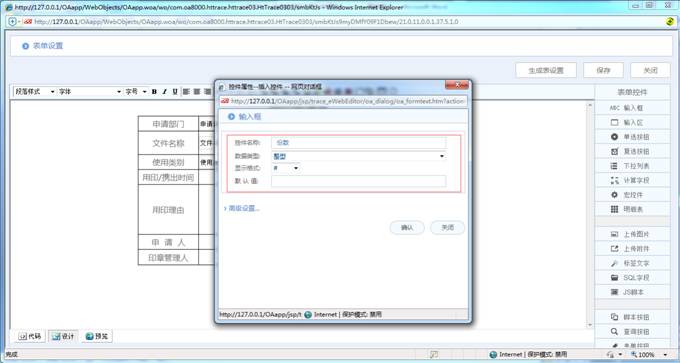Screen dimensions: 680x363
Task: Add a 单选按钮 radio control
Action: 632,137
